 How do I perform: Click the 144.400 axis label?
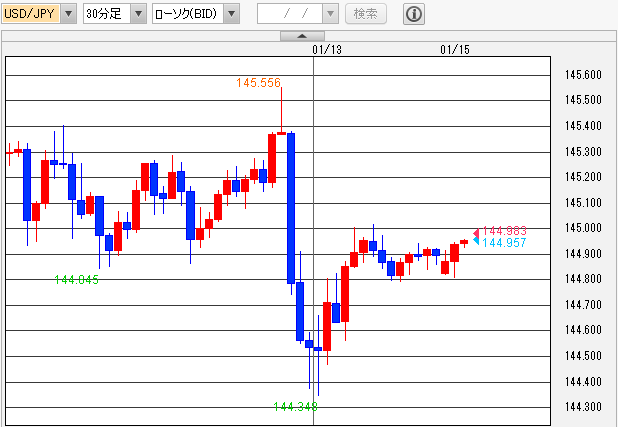583,382
